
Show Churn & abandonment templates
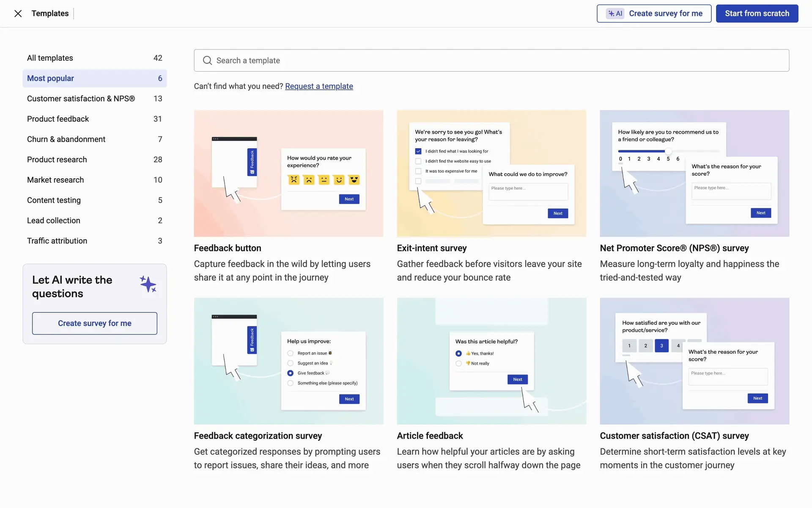coord(94,139)
